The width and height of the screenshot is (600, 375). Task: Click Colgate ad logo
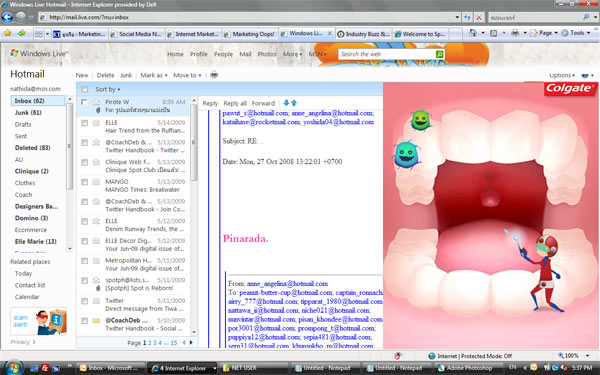(570, 89)
